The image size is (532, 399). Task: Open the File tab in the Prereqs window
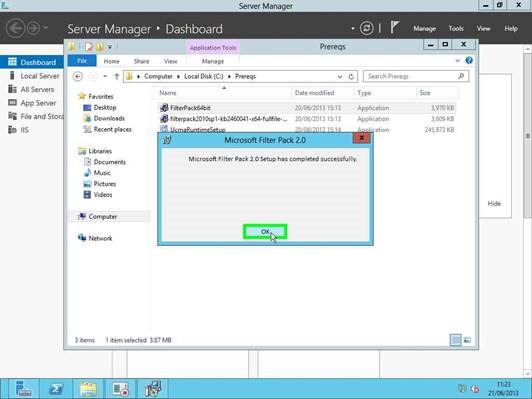coord(82,61)
